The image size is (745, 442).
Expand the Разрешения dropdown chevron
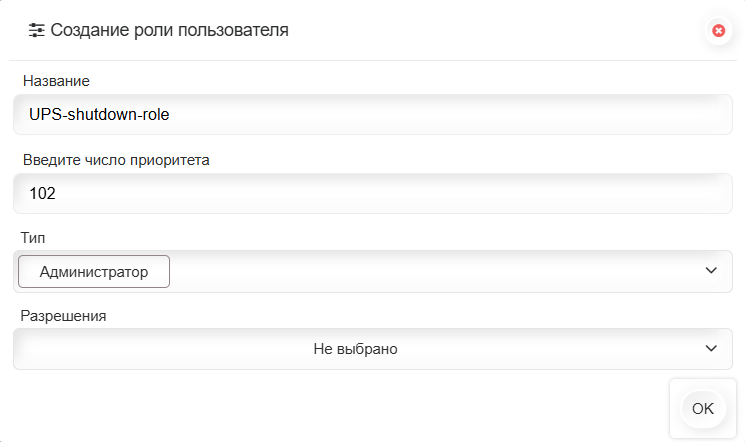[x=711, y=349]
